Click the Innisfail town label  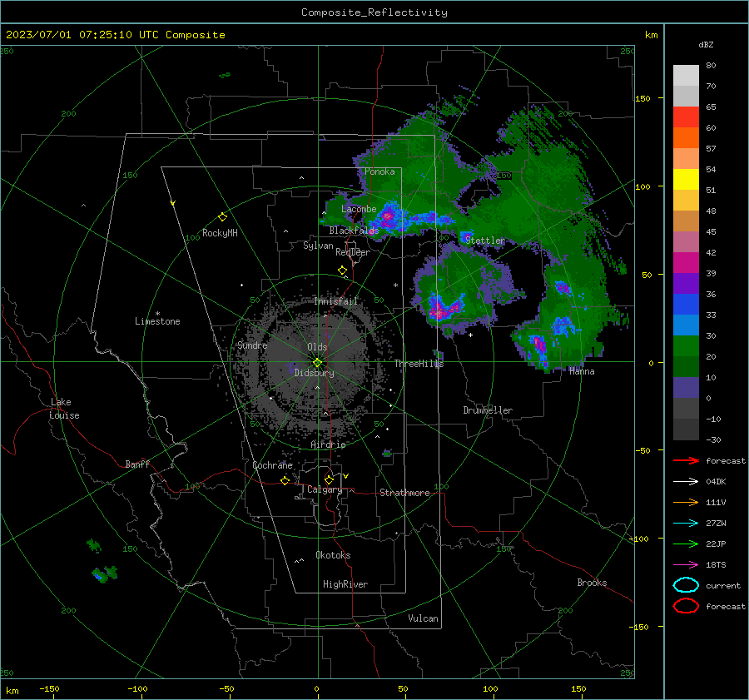coord(335,301)
